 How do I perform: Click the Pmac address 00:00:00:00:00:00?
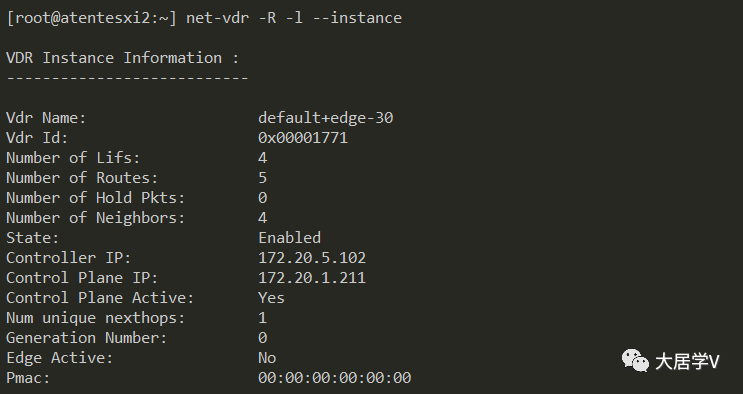click(335, 378)
